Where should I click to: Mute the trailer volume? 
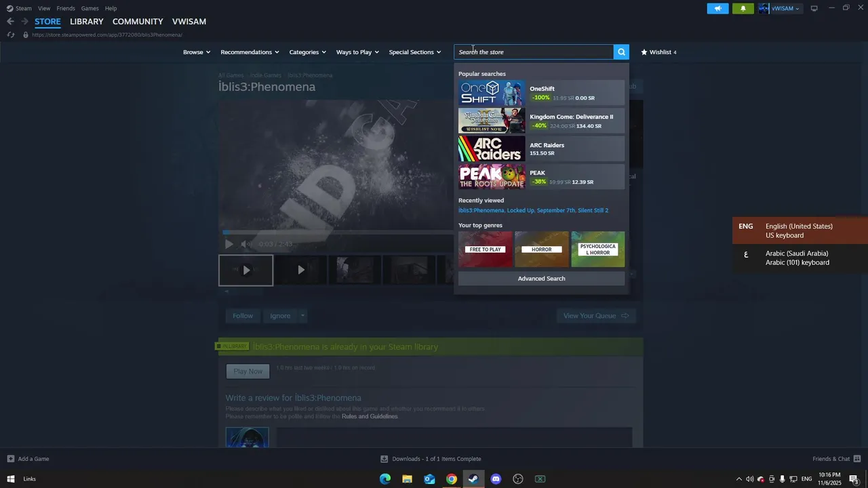246,244
